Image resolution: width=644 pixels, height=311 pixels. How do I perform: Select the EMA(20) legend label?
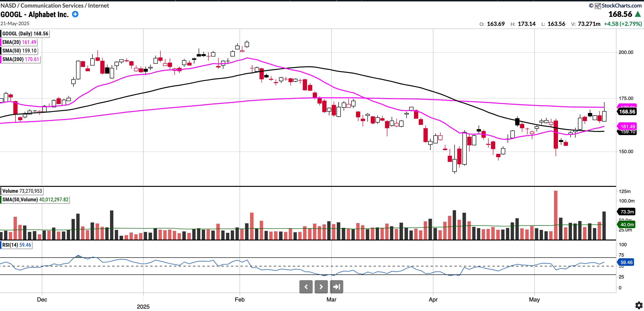click(x=19, y=42)
